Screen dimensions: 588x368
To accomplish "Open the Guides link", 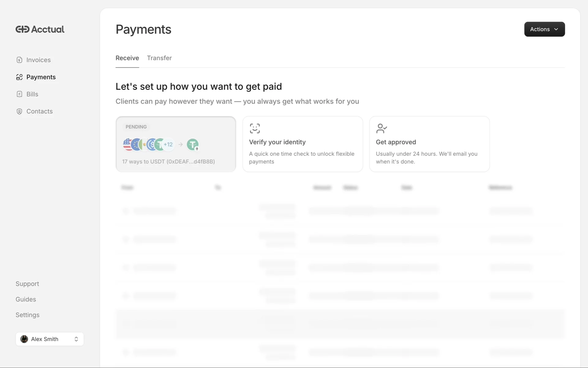I will [26, 299].
